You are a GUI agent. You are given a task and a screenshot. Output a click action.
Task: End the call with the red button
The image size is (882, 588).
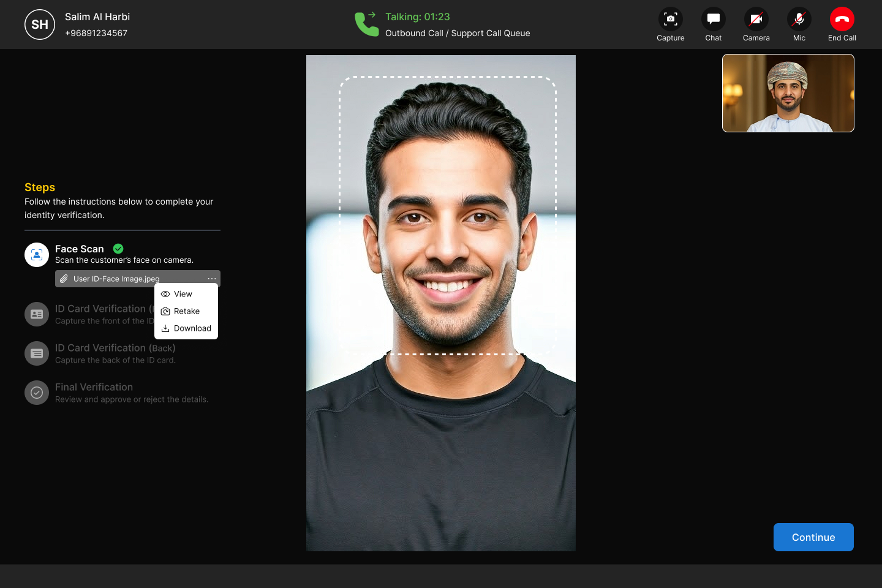(x=842, y=18)
